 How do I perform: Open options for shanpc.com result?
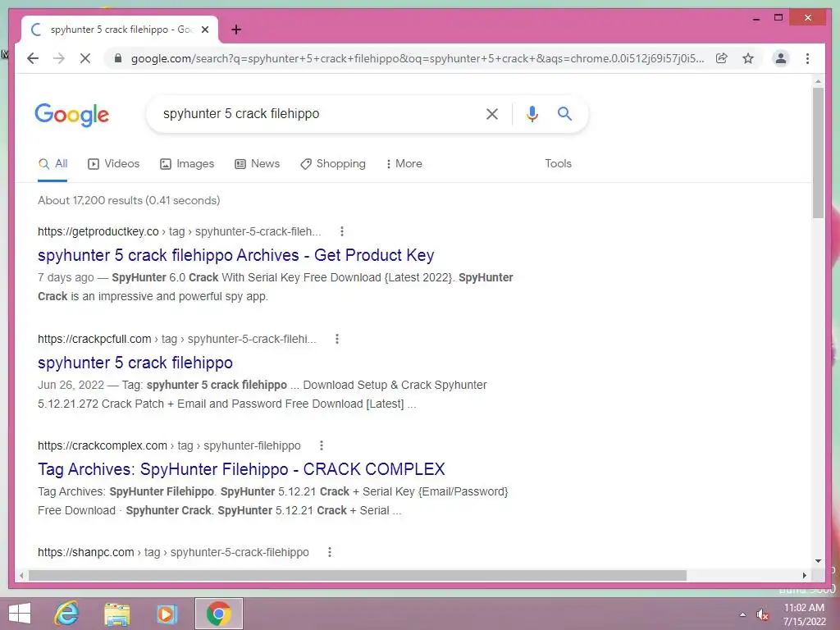tap(330, 552)
